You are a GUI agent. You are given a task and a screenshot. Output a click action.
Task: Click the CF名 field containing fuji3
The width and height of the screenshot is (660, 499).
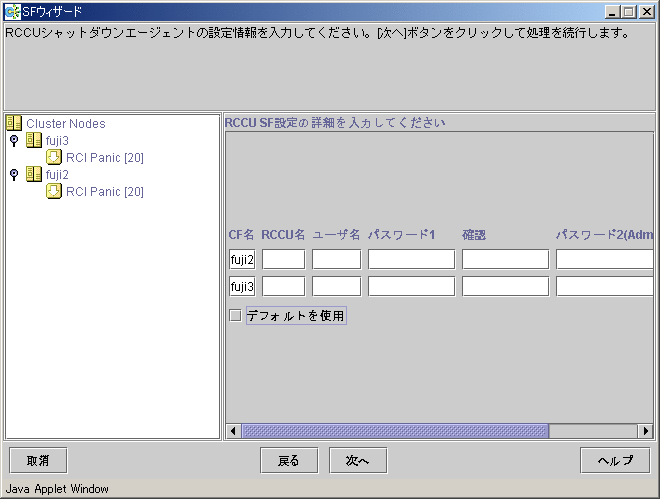pos(242,287)
